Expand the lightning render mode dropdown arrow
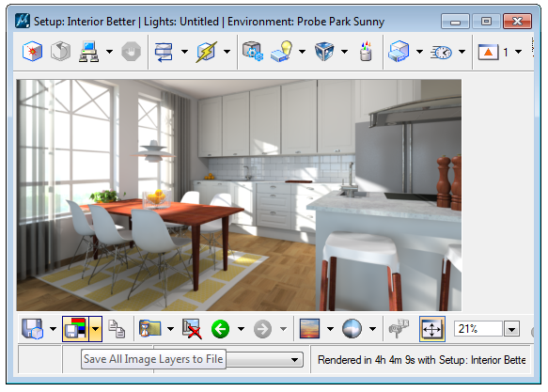 pos(227,52)
